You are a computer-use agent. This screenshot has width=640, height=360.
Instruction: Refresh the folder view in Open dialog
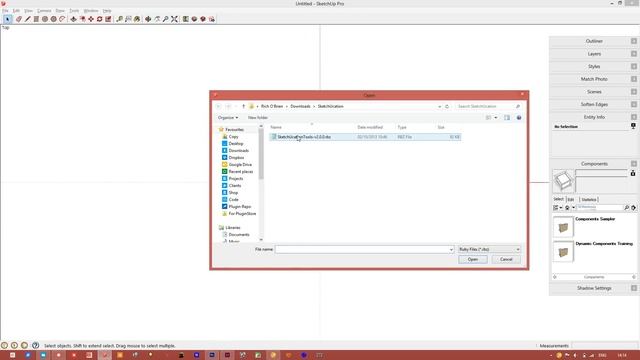click(447, 106)
